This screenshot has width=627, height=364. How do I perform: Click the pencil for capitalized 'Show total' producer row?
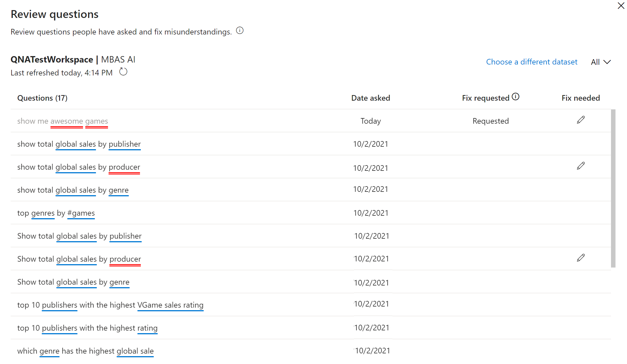(580, 258)
